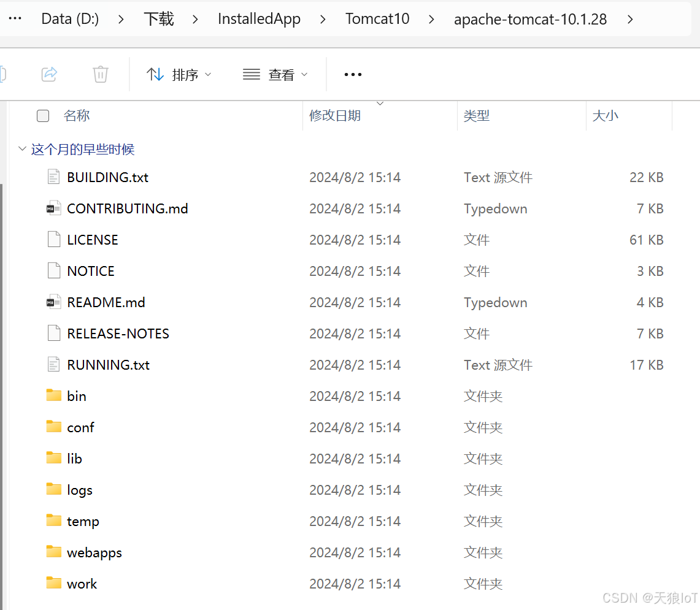This screenshot has width=700, height=610.
Task: Go to Tomcat10 in breadcrumb
Action: point(377,19)
